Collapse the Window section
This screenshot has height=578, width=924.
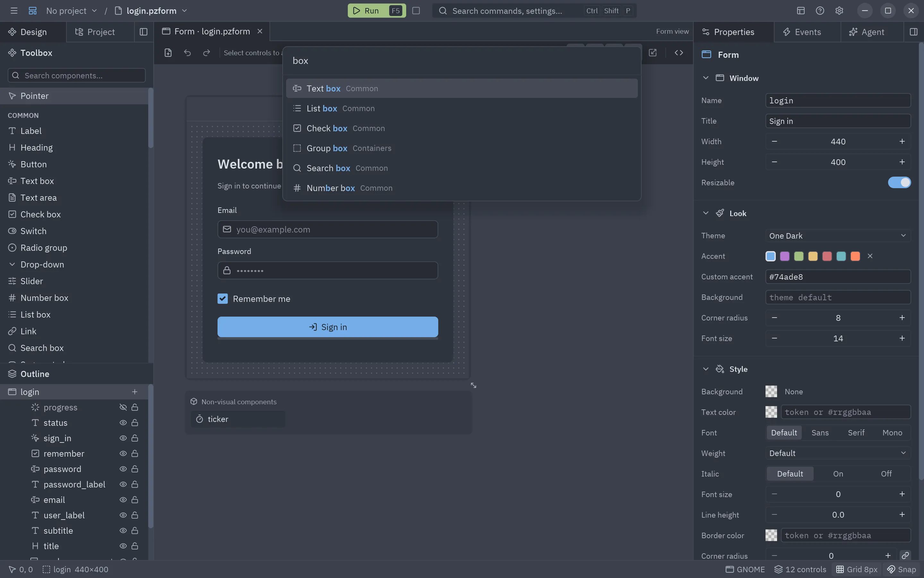706,78
